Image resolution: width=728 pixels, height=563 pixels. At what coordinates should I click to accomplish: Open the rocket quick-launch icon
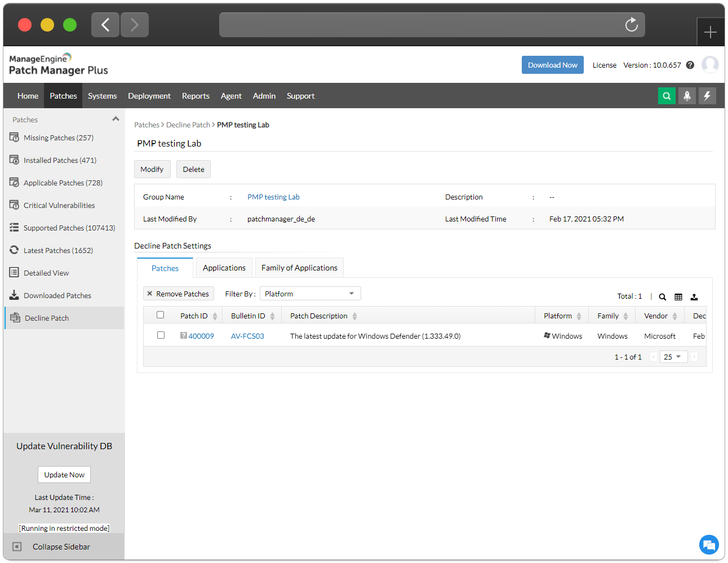pos(687,96)
